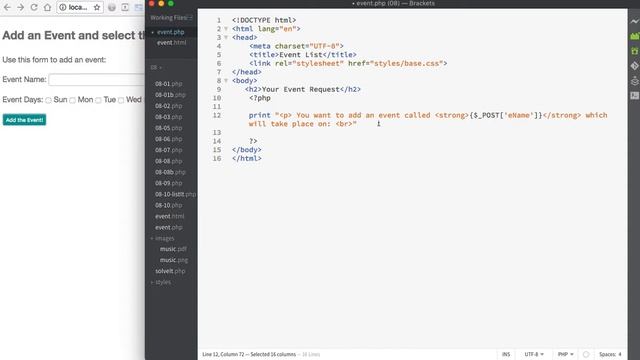Screen dimensions: 640x360
Task: Check the Tue day checkbox
Action: (x=98, y=100)
